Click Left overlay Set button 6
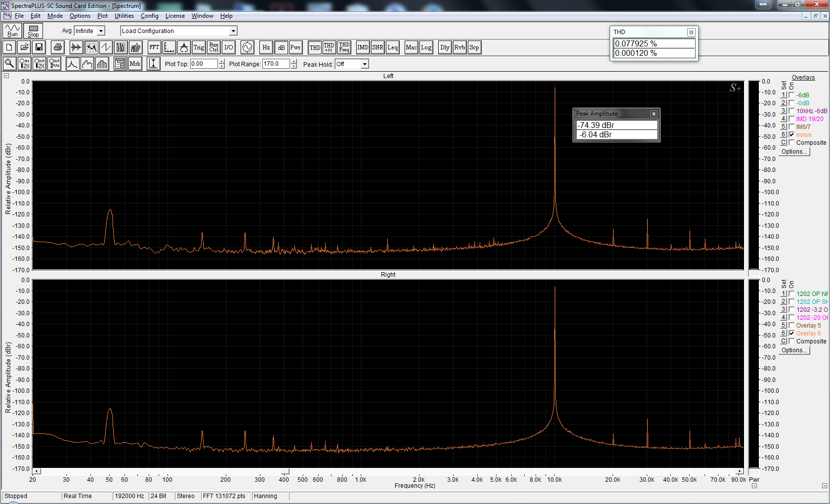 coord(784,135)
